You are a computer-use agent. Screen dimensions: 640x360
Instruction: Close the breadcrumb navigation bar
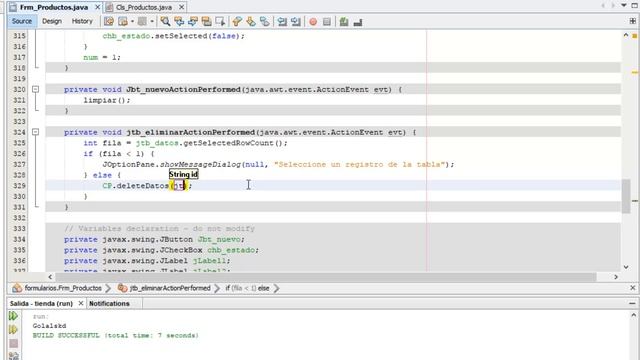[x=633, y=288]
